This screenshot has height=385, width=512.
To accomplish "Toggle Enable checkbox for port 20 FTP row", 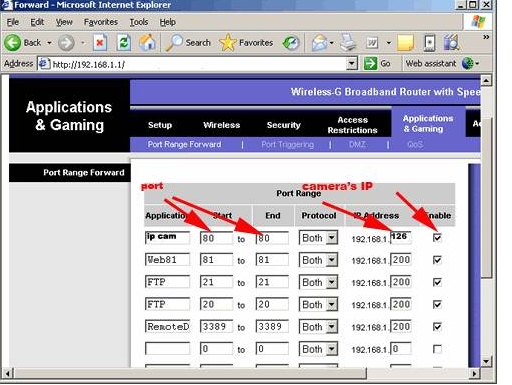I will coord(437,304).
